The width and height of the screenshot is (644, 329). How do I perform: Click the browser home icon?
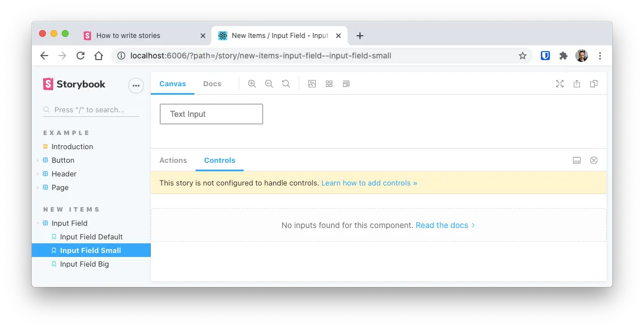[99, 56]
